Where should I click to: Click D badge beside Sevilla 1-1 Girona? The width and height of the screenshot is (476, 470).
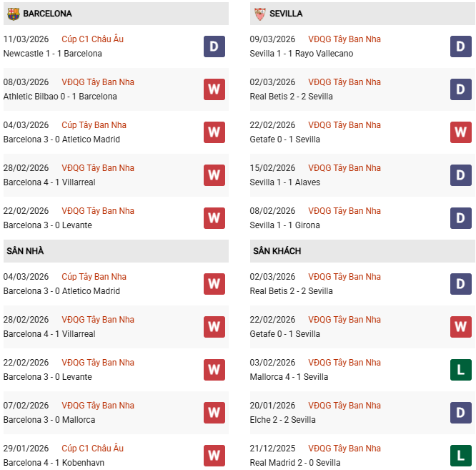461,218
